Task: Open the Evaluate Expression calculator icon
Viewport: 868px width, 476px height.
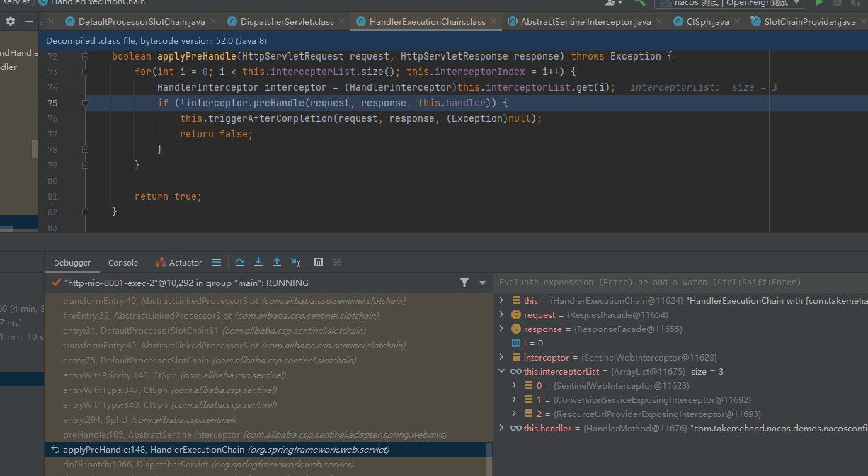Action: [x=319, y=262]
